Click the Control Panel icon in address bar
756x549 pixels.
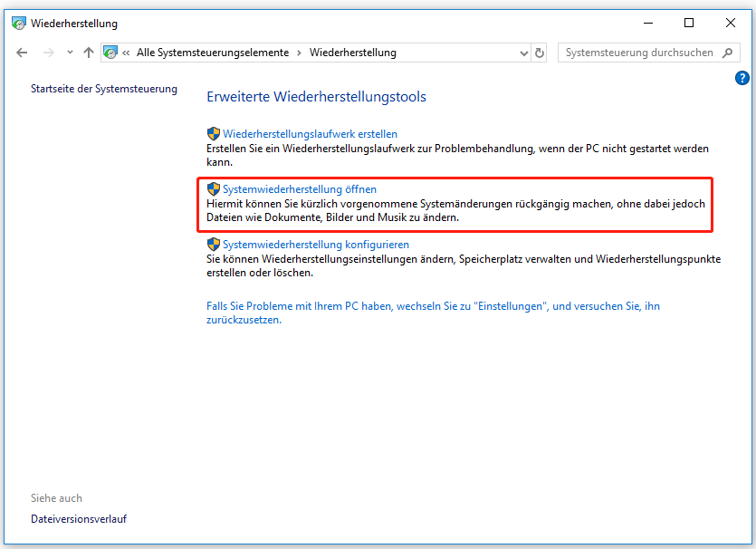[x=110, y=52]
